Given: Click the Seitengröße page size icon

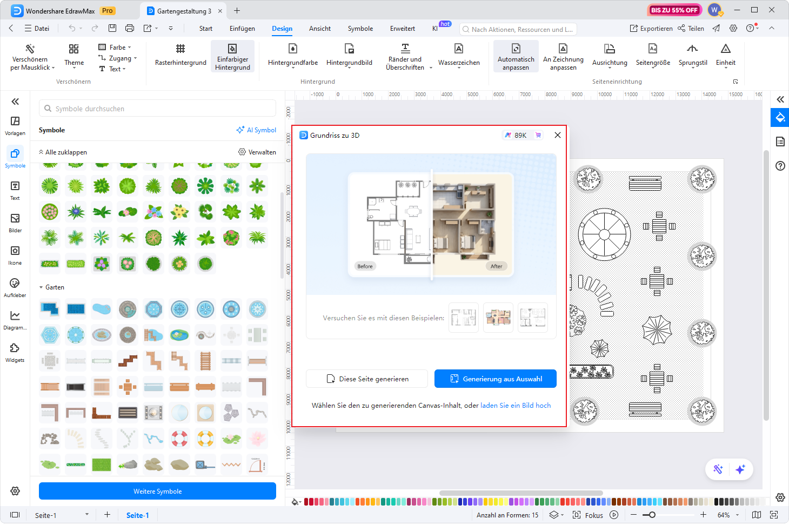Looking at the screenshot, I should click(652, 49).
